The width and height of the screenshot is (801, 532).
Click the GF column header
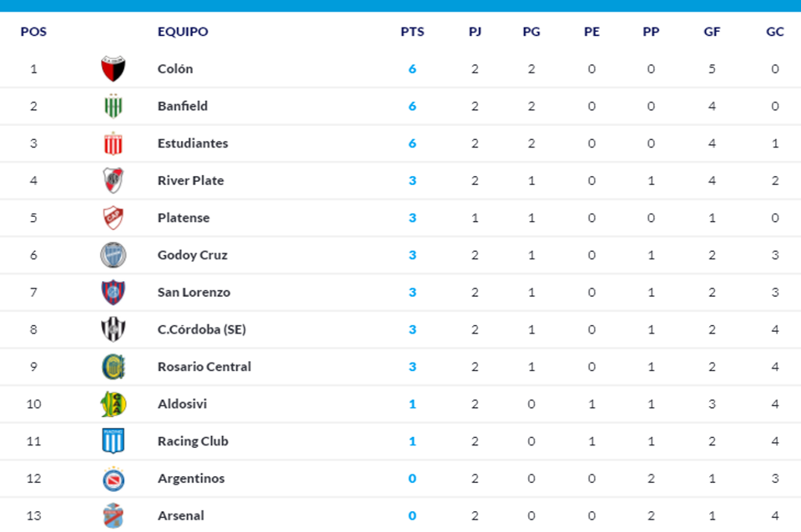[712, 32]
